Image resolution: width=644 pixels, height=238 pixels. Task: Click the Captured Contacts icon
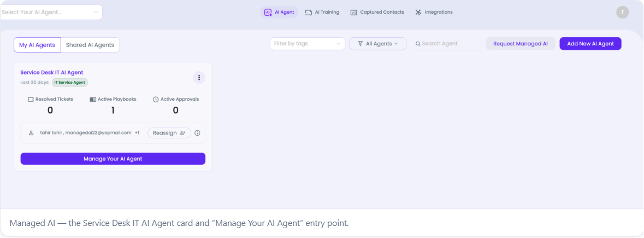(x=353, y=13)
